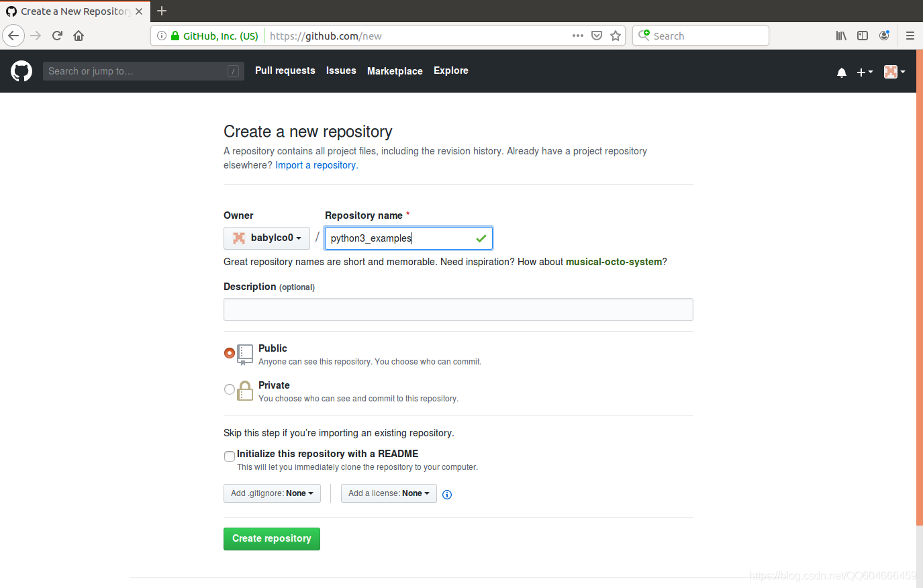The width and height of the screenshot is (923, 588).
Task: Expand the Add .gitignore dropdown
Action: (x=272, y=493)
